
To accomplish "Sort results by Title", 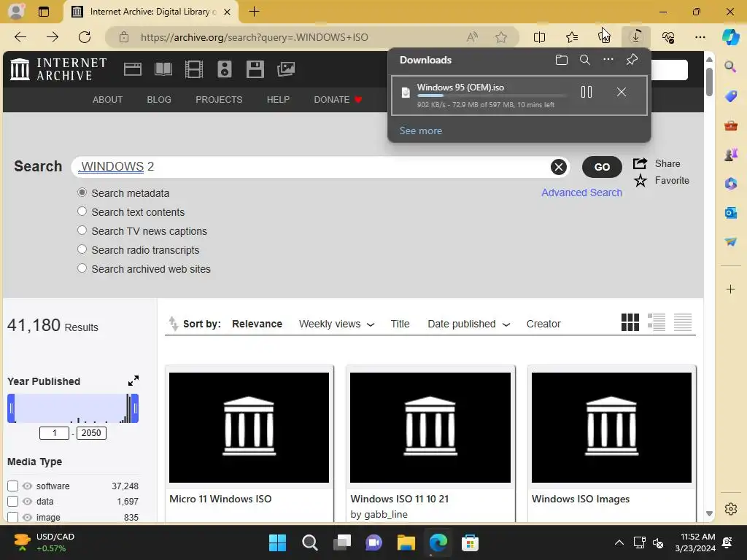I will pyautogui.click(x=400, y=324).
